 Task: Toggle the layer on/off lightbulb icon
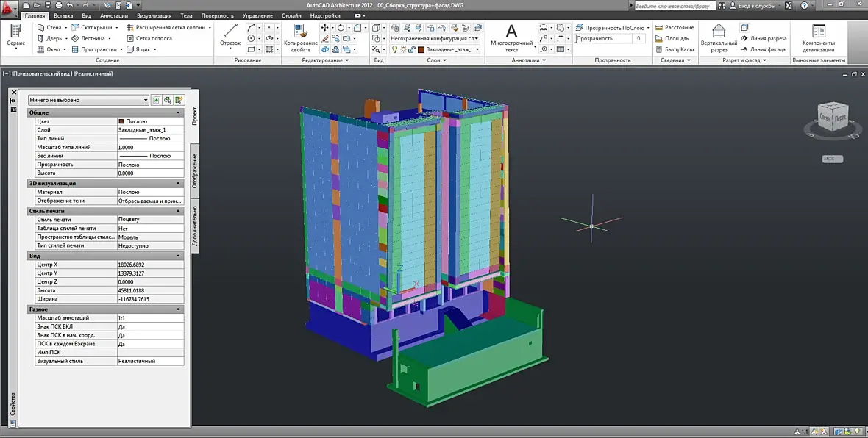(395, 50)
